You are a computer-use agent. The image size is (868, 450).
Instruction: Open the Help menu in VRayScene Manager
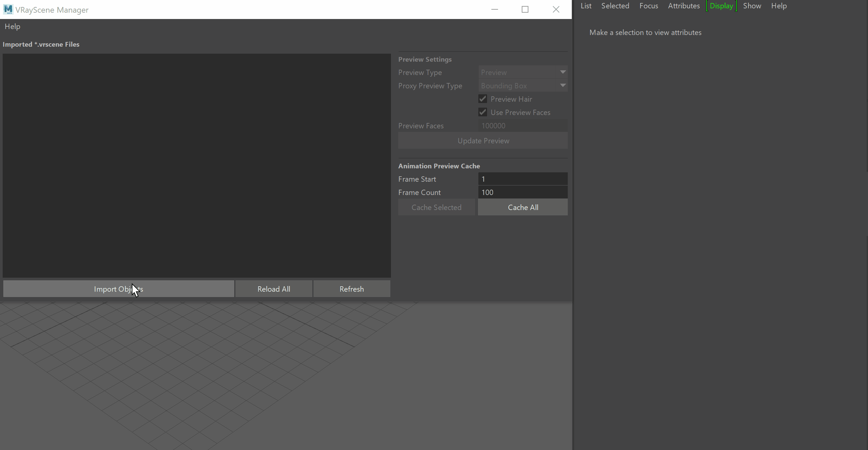pyautogui.click(x=12, y=26)
